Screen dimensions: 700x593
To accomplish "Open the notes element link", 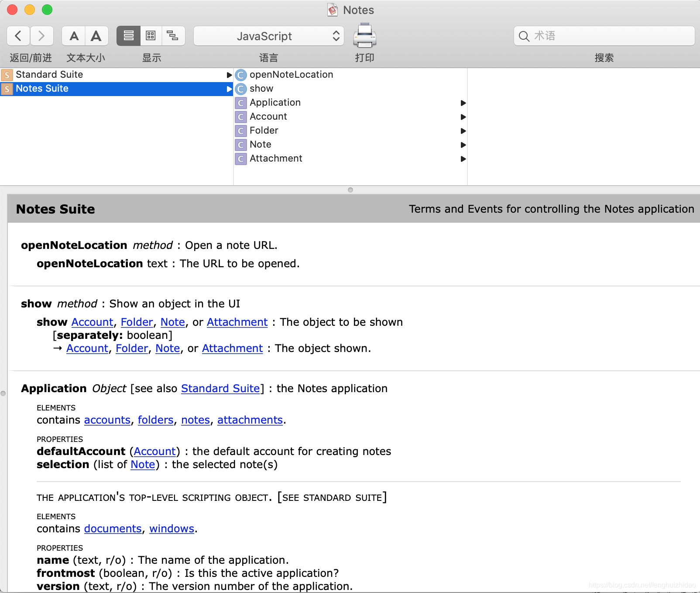I will click(196, 420).
